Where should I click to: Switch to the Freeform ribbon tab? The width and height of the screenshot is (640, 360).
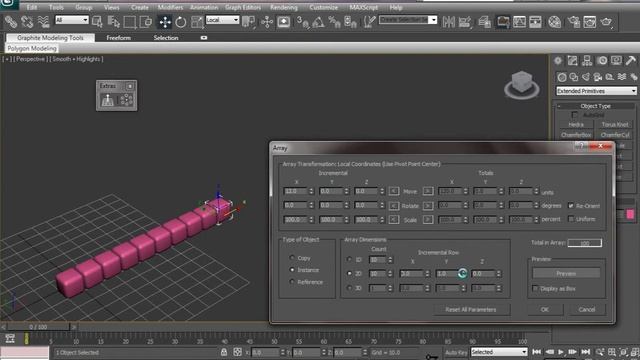click(118, 38)
